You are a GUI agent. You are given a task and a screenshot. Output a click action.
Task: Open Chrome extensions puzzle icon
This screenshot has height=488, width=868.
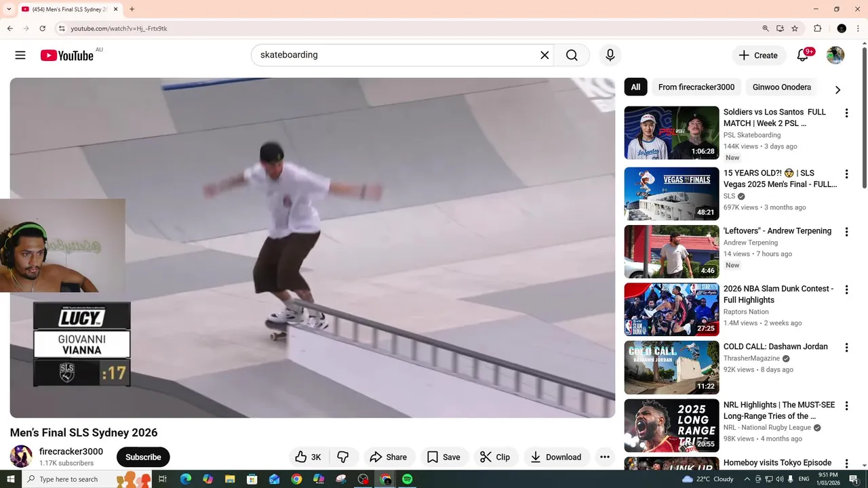point(817,28)
